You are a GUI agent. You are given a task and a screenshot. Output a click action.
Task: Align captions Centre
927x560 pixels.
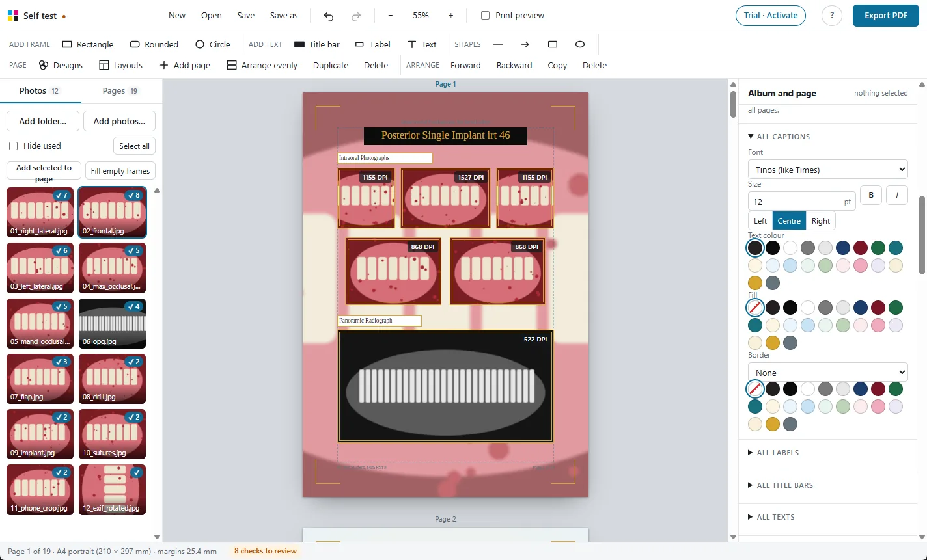click(789, 220)
